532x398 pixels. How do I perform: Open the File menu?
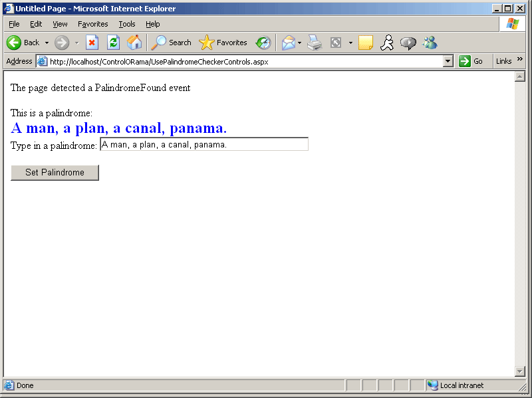14,24
